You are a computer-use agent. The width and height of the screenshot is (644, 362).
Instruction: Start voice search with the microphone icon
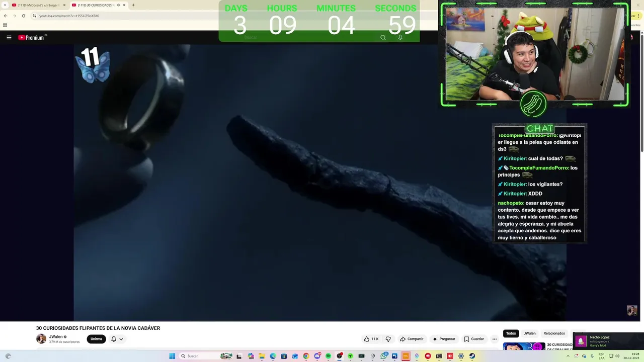[400, 37]
